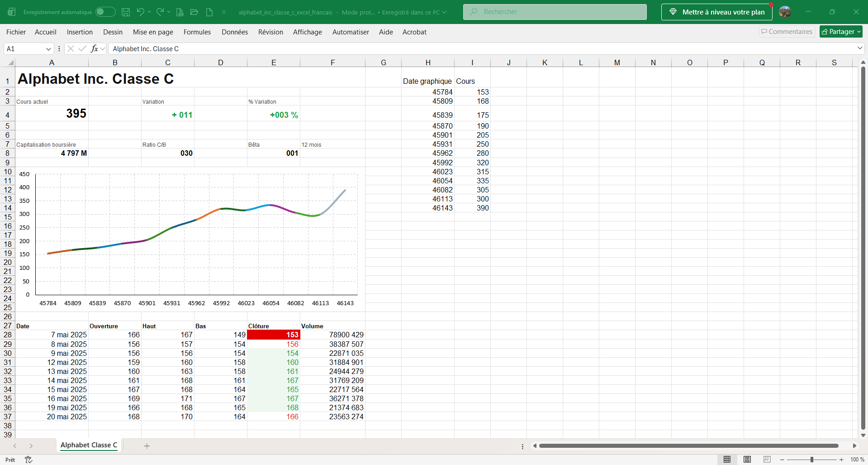
Task: Select the Volume cell 78900 429
Action: point(332,335)
